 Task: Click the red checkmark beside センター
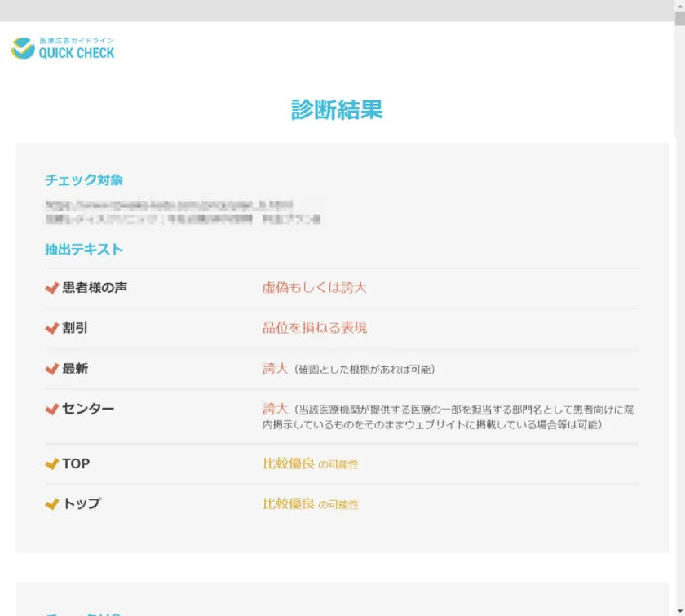pyautogui.click(x=52, y=409)
